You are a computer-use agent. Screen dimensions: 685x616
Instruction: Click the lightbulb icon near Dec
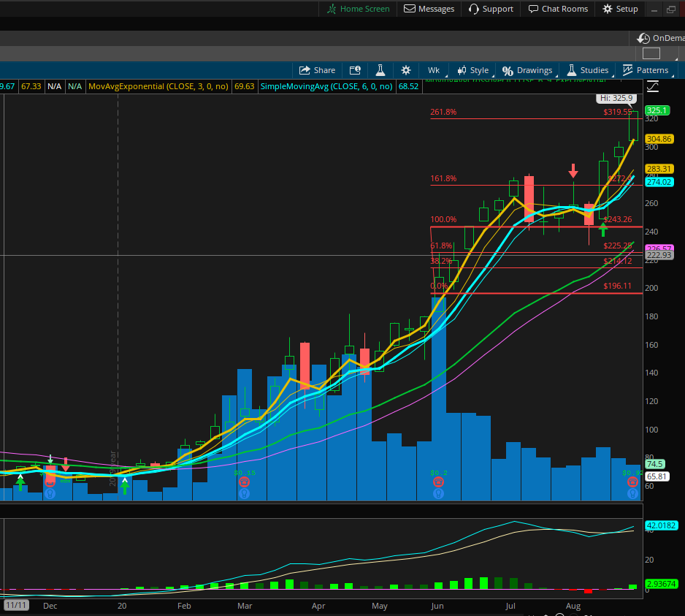coord(50,494)
